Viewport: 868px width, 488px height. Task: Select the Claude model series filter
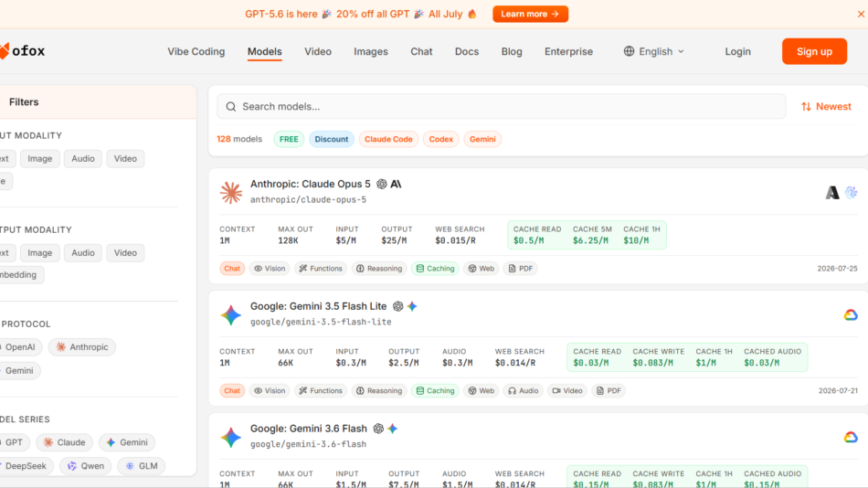point(64,442)
